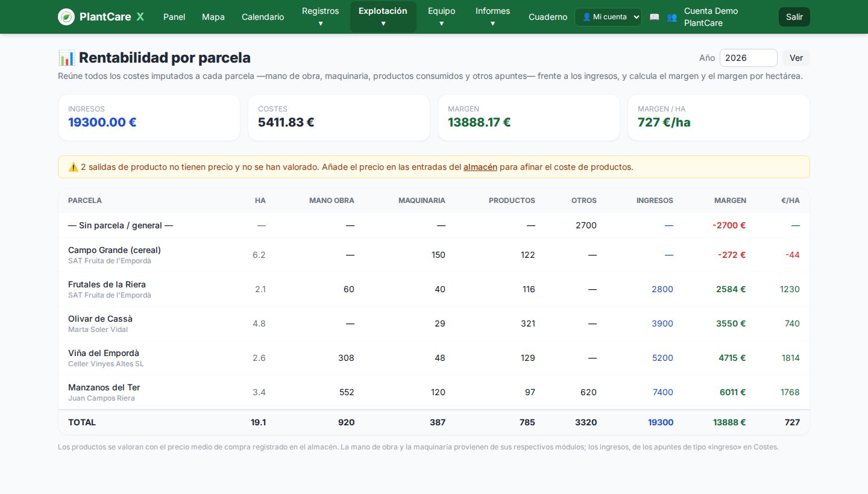Select the Manzanos del Ter parcel name
This screenshot has width=868, height=494.
pos(104,387)
